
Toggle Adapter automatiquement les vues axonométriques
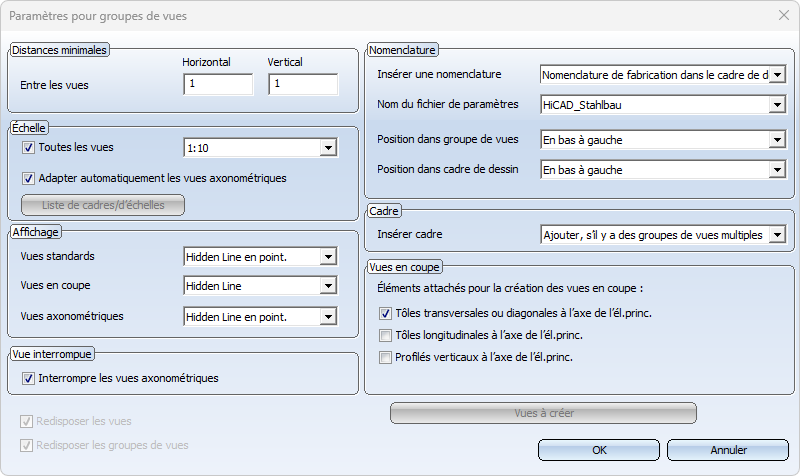point(28,179)
